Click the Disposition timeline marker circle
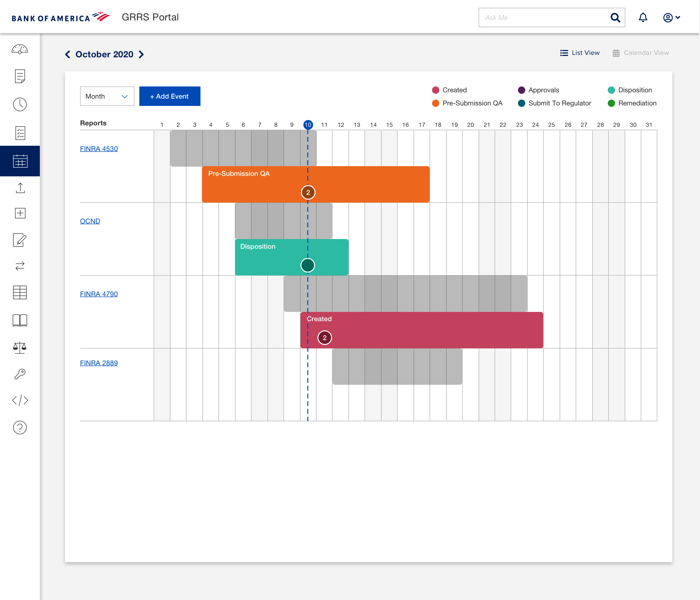This screenshot has height=600, width=700. coord(308,265)
